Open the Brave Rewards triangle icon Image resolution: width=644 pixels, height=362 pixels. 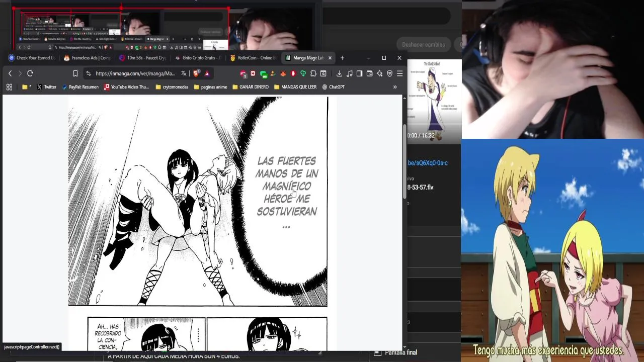pos(207,73)
